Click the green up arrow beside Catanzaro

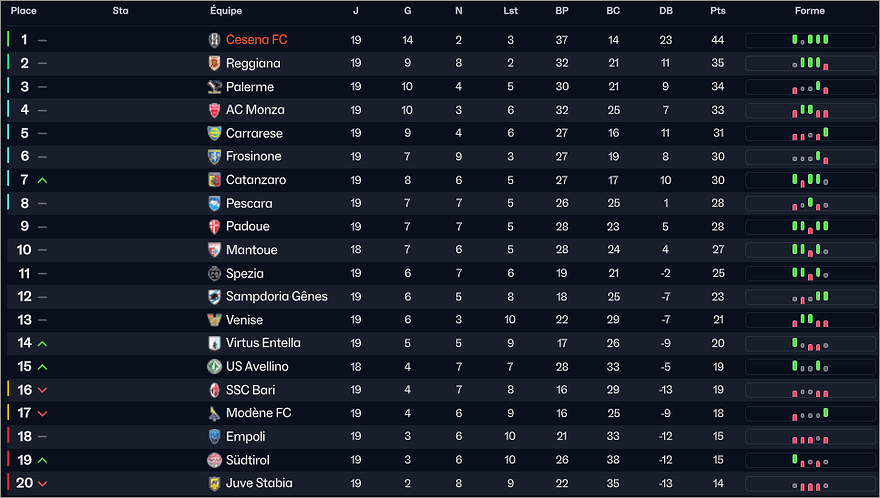(x=42, y=180)
